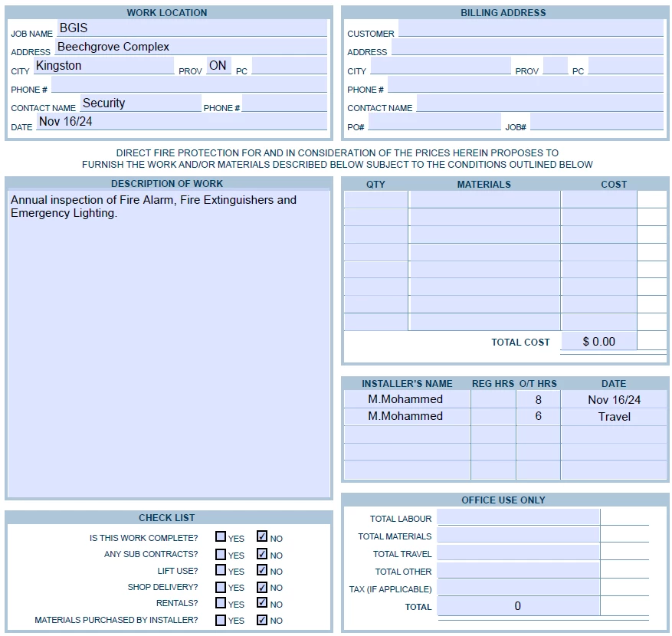Click REG HRS cell in Nov 16/24 row
672x636 pixels.
coord(493,399)
